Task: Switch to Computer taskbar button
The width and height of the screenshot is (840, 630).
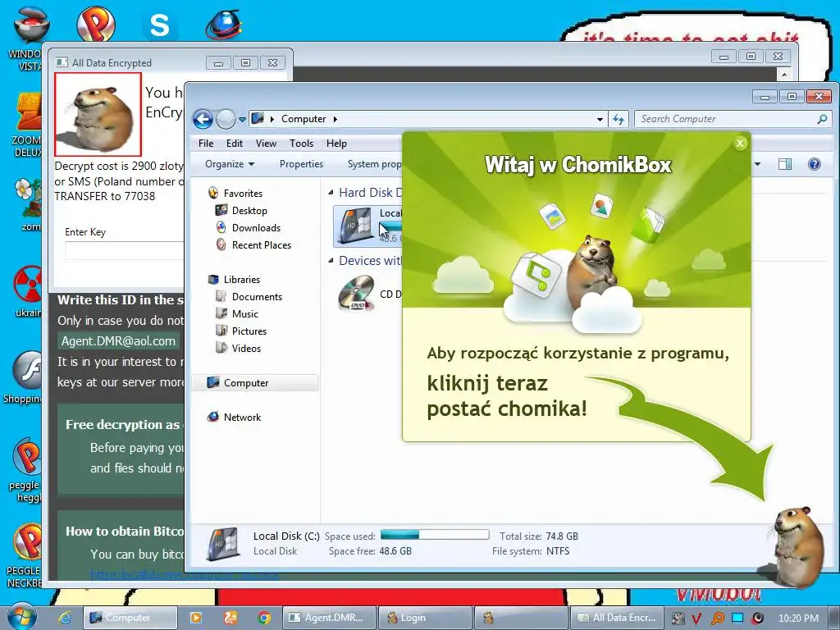Action: click(130, 618)
